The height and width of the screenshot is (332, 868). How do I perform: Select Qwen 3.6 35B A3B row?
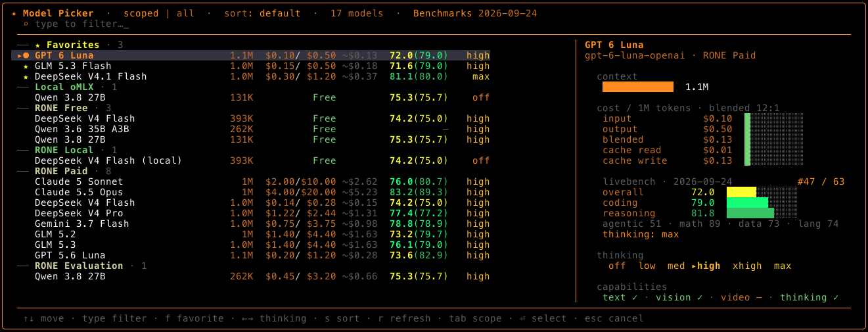[x=251, y=129]
